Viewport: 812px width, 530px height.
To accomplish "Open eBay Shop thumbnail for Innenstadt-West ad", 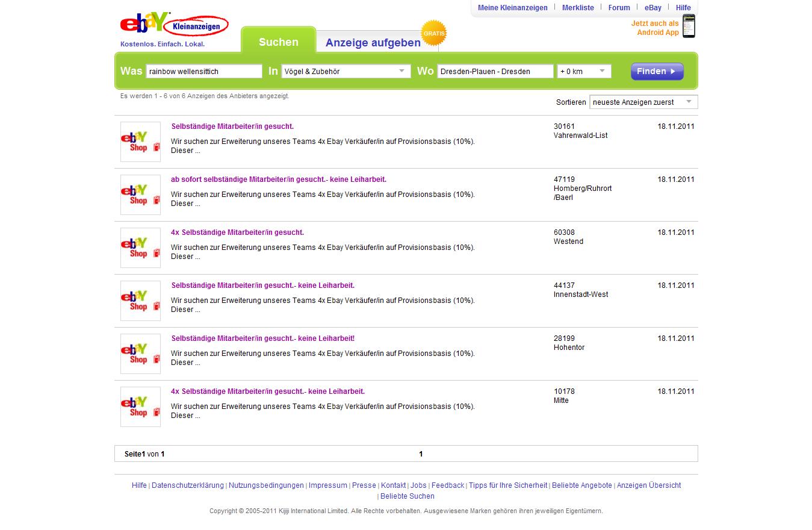I will [x=140, y=301].
